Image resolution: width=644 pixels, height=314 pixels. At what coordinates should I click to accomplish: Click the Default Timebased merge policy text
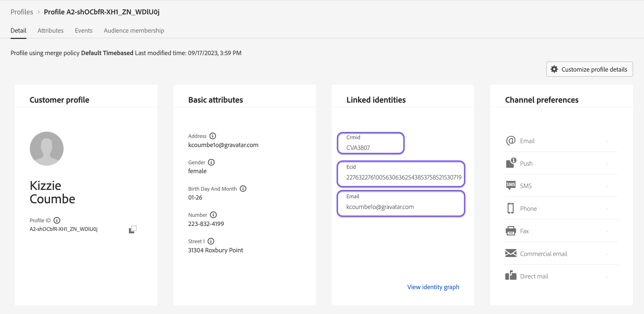107,53
